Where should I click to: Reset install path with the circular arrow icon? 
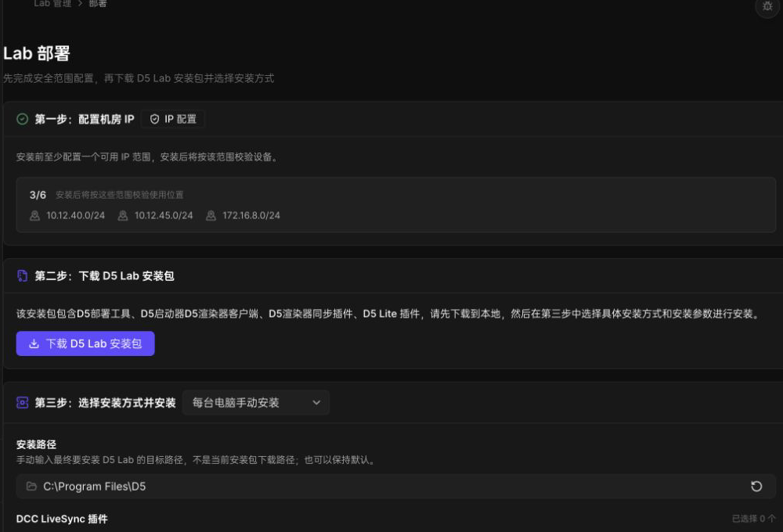tap(756, 486)
